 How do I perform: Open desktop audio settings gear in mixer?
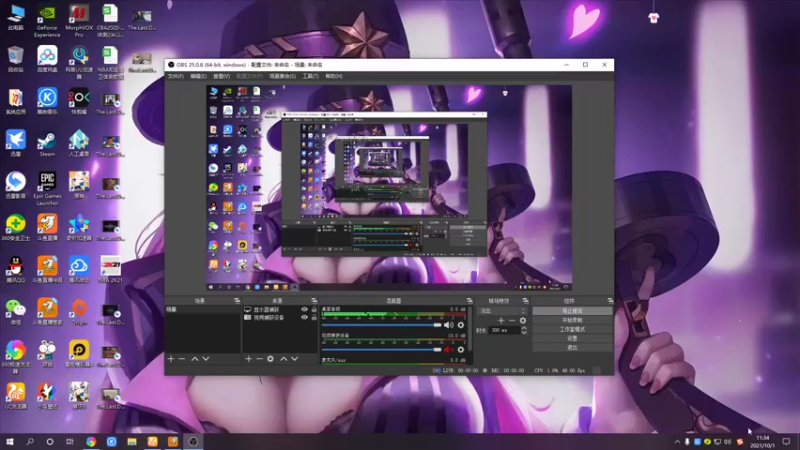click(461, 325)
